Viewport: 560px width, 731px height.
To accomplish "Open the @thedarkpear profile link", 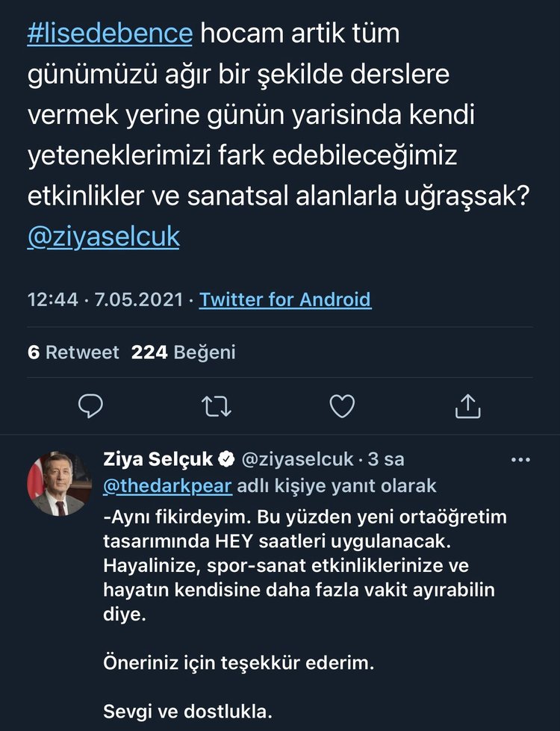I will 167,486.
